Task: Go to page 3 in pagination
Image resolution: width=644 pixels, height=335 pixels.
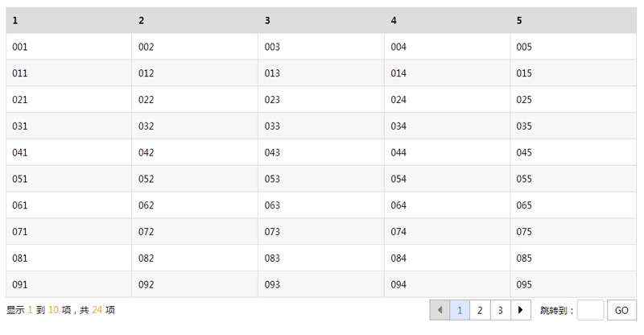Action: [x=500, y=310]
